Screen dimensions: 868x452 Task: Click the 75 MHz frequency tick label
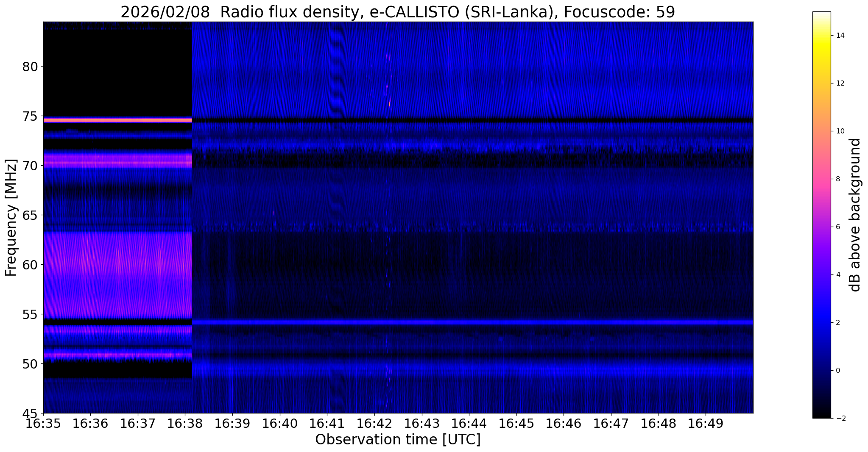click(x=31, y=116)
